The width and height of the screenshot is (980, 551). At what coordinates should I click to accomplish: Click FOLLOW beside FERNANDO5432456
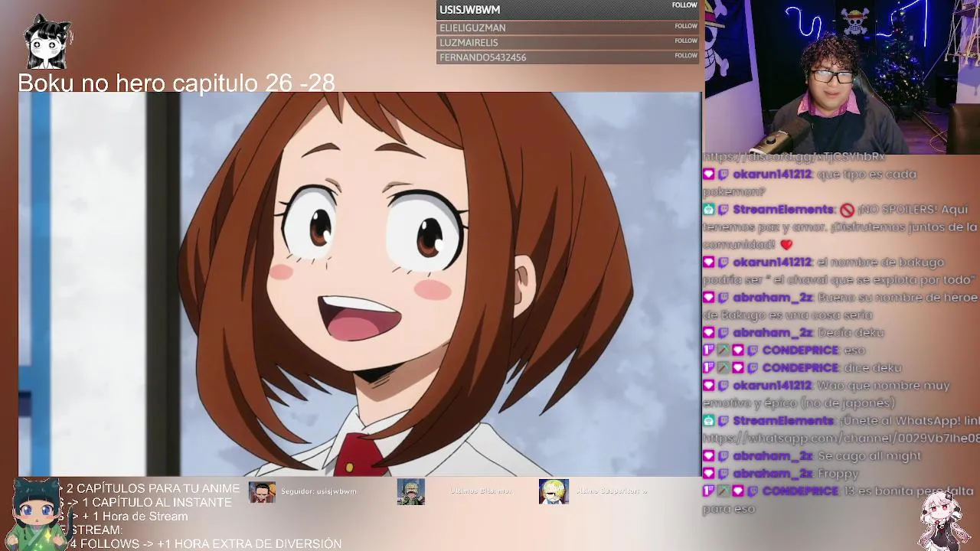pos(686,55)
